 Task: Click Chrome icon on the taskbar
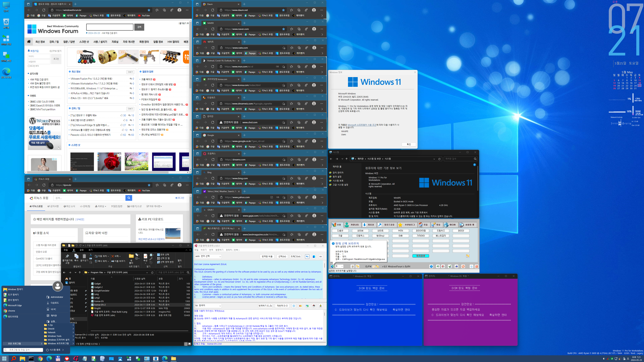coord(40,358)
